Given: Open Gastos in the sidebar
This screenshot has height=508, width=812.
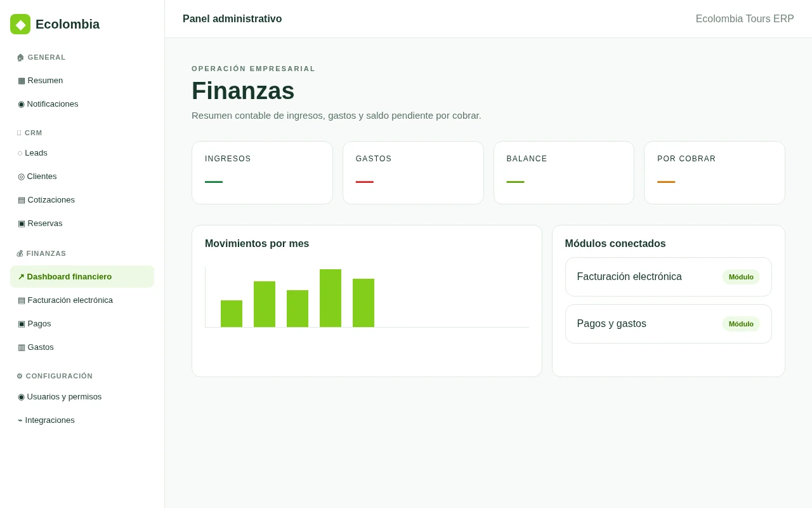Looking at the screenshot, I should click(x=82, y=347).
